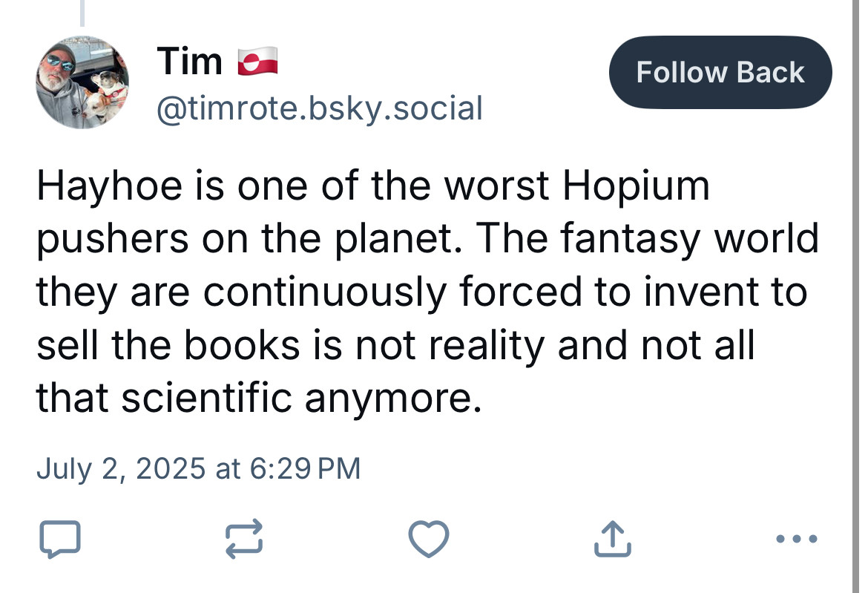Click the word Hayhoe in the post

point(110,186)
